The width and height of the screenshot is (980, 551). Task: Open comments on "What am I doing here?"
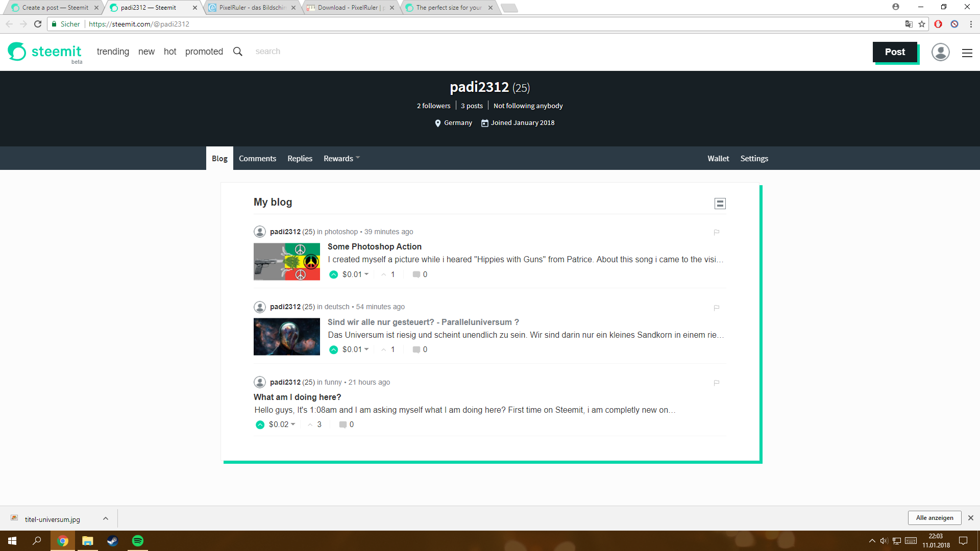click(x=343, y=424)
